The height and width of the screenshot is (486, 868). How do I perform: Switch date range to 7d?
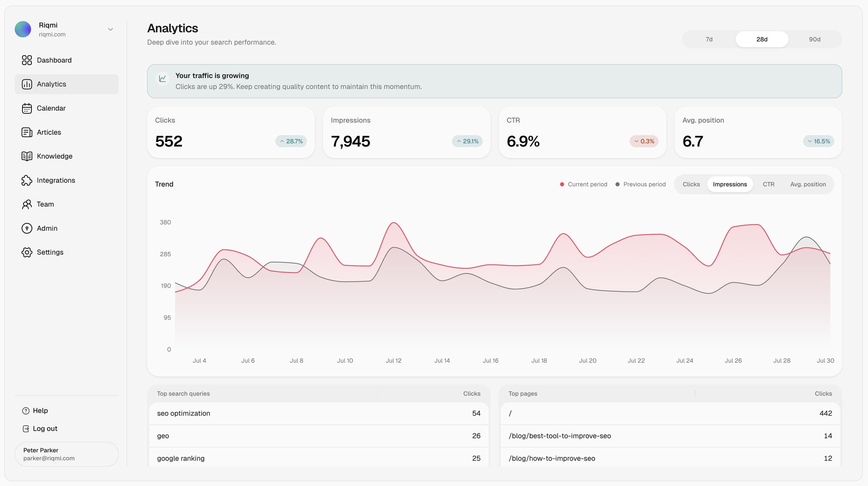(709, 39)
